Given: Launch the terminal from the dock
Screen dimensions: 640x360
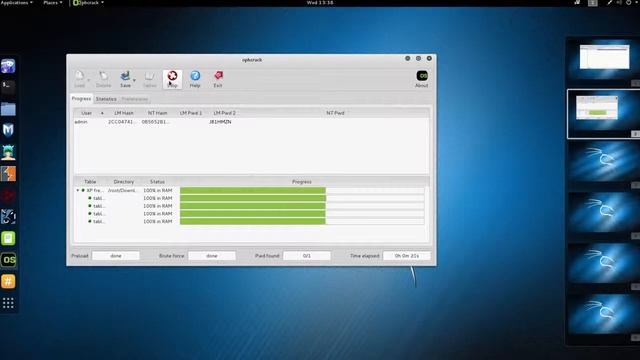Looking at the screenshot, I should pyautogui.click(x=8, y=86).
